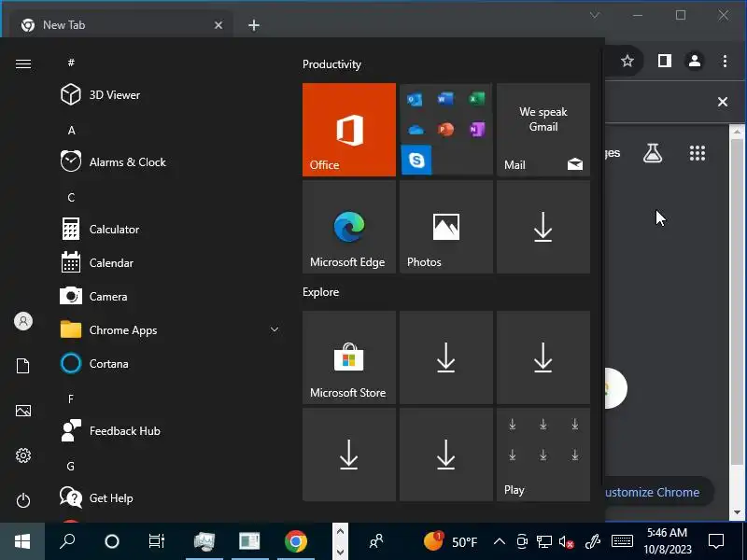Open the Action Center notifications icon
Screen dimensions: 747x560
click(716, 541)
